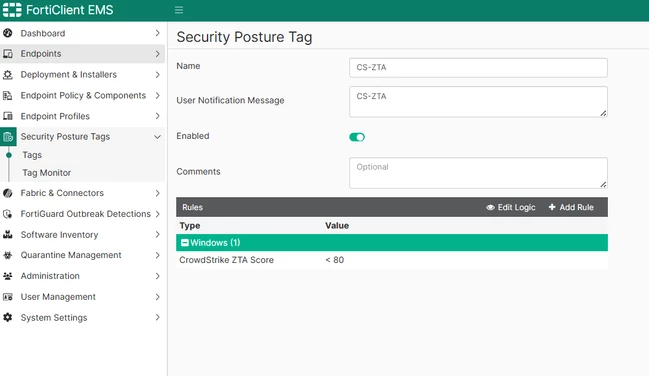The image size is (649, 376).
Task: Collapse Security Posture Tags chevron
Action: point(157,137)
